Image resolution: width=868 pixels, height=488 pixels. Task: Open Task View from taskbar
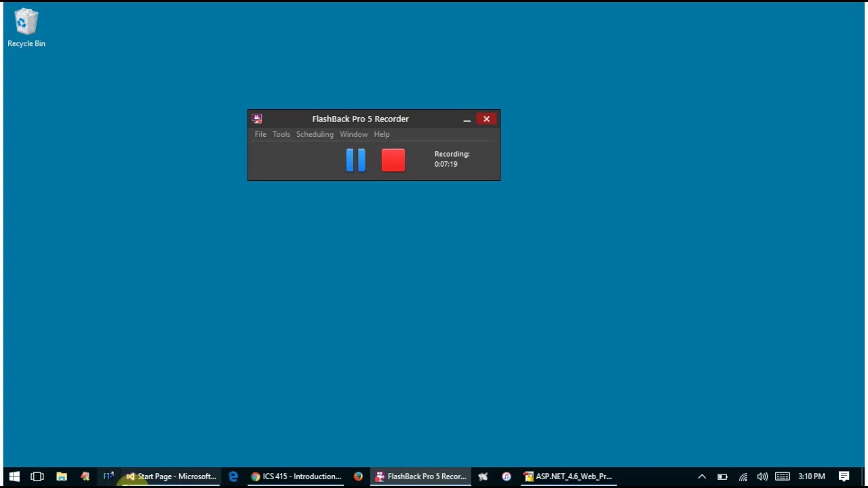37,476
